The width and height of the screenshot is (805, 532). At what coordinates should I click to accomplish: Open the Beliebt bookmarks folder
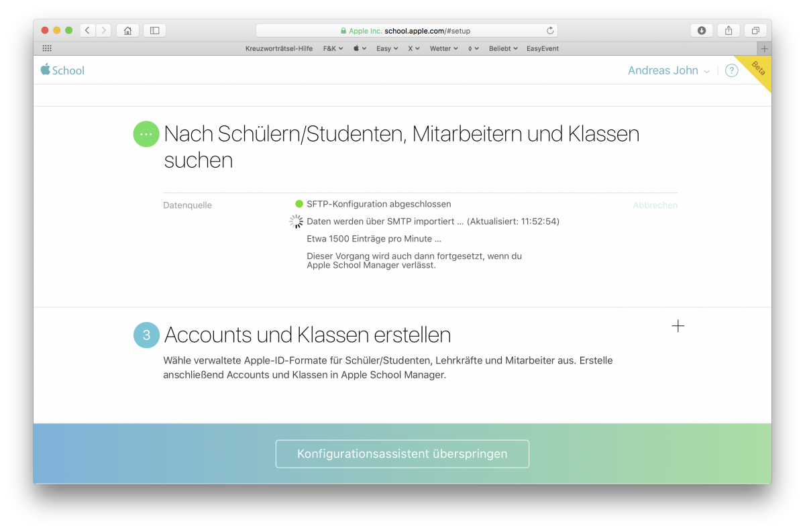point(503,48)
